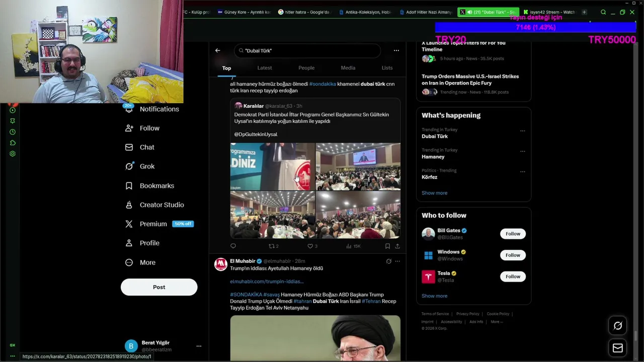Viewport: 644px width, 362px height.
Task: Open El Muhabir post three-dot menu
Action: (397, 261)
